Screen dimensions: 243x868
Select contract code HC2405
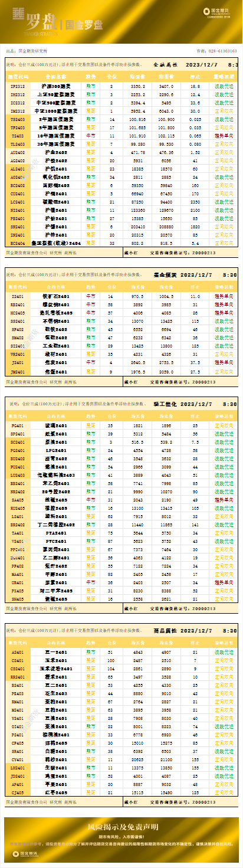tap(18, 313)
